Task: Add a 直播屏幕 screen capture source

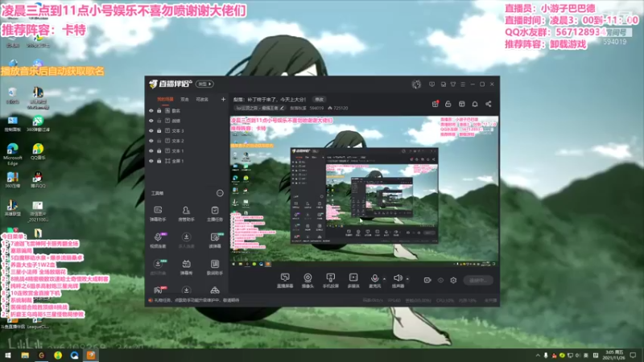Action: tap(285, 280)
